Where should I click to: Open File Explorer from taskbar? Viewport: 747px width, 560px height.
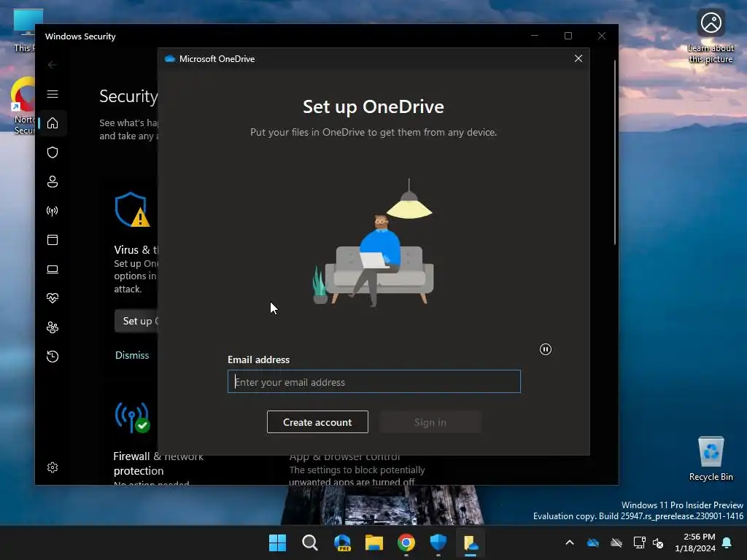point(374,542)
